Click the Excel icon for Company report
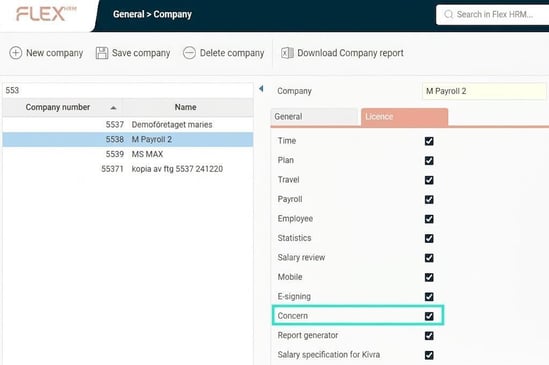The width and height of the screenshot is (549, 365). (287, 53)
